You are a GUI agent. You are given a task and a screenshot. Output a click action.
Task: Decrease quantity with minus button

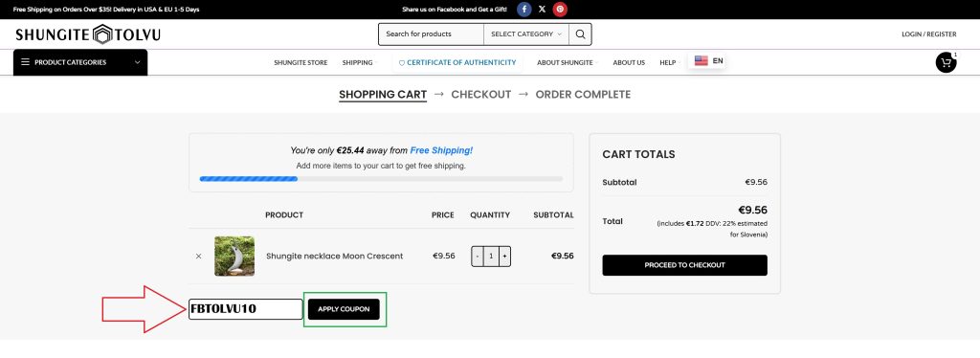(x=478, y=257)
